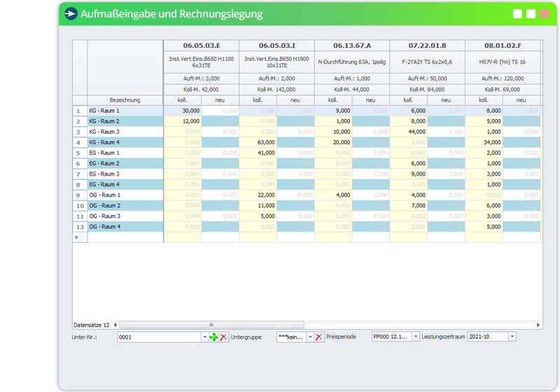Click header H07V-R (Ym) TS 16
The image size is (560, 392).
[x=503, y=62]
